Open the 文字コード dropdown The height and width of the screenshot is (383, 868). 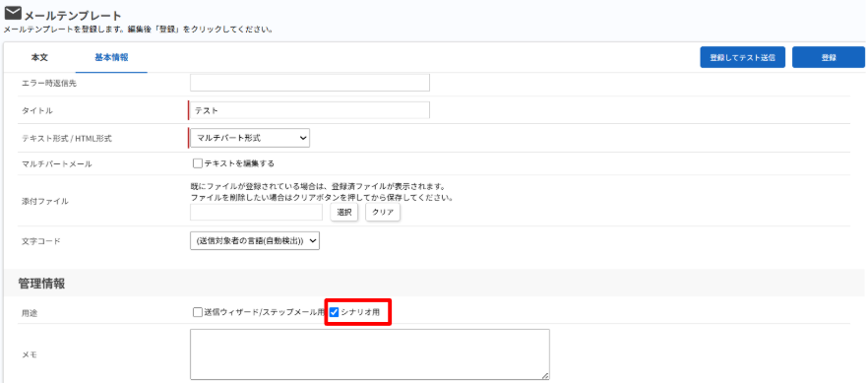(x=255, y=241)
